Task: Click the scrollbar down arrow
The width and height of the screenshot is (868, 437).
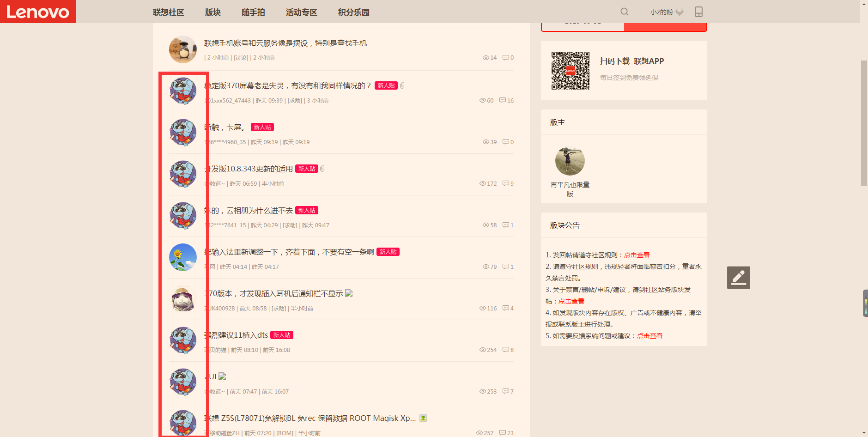Action: coord(864,433)
